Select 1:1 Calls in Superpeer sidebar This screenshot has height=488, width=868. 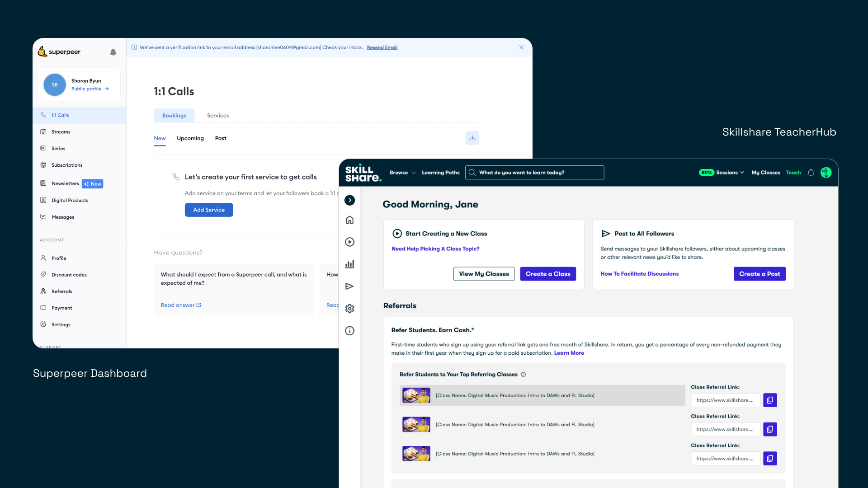[80, 115]
